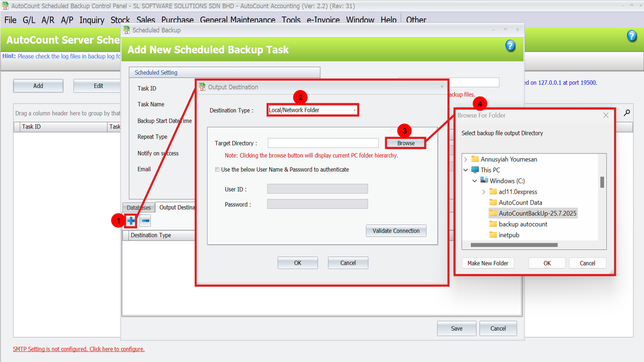Close the Browse For Folder dialog

(606, 116)
